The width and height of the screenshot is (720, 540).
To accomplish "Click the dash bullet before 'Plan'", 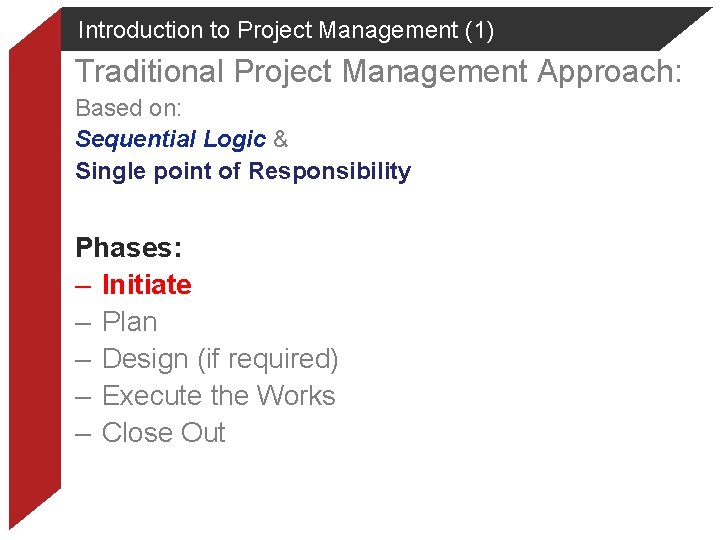I will [84, 322].
